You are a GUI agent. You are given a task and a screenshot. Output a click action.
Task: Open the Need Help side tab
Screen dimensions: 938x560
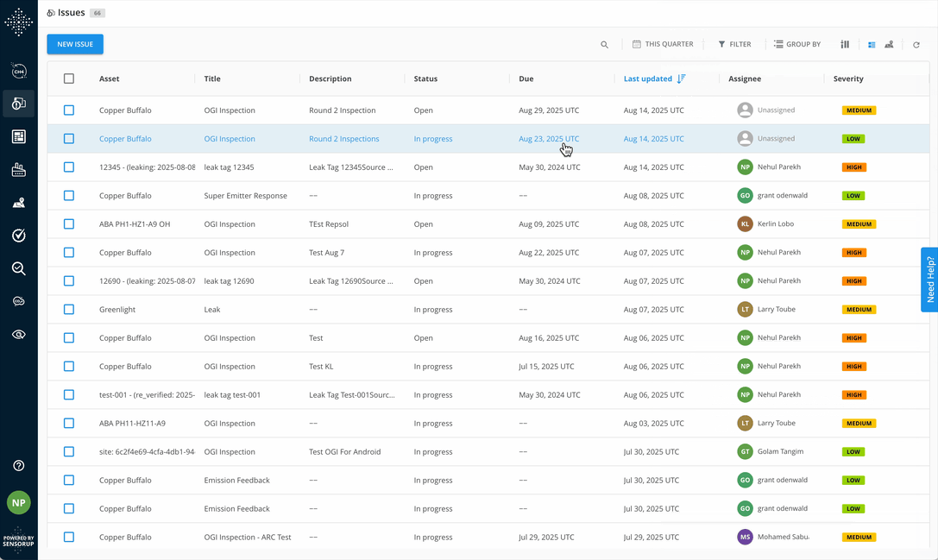(929, 280)
